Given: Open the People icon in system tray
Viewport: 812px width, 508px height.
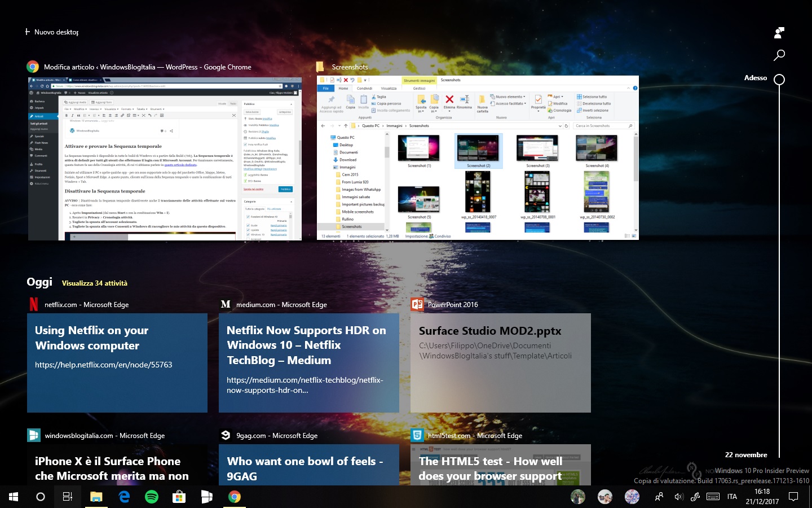Looking at the screenshot, I should point(659,497).
